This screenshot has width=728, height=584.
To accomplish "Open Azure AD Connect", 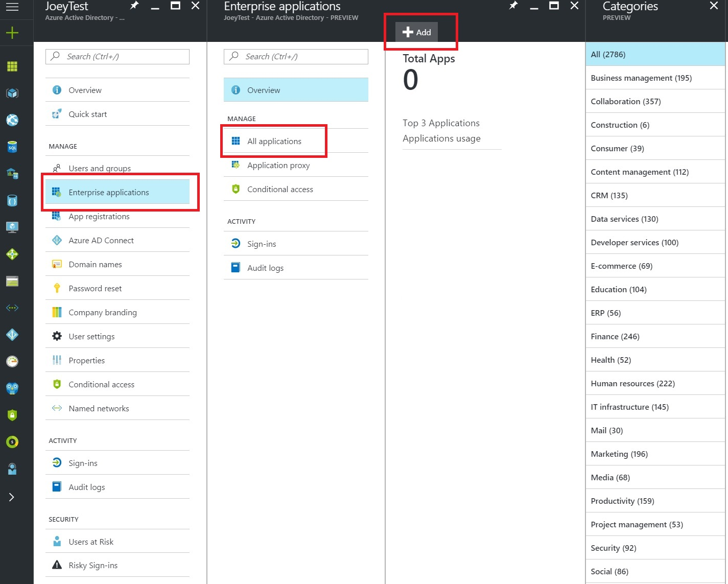I will (x=118, y=240).
